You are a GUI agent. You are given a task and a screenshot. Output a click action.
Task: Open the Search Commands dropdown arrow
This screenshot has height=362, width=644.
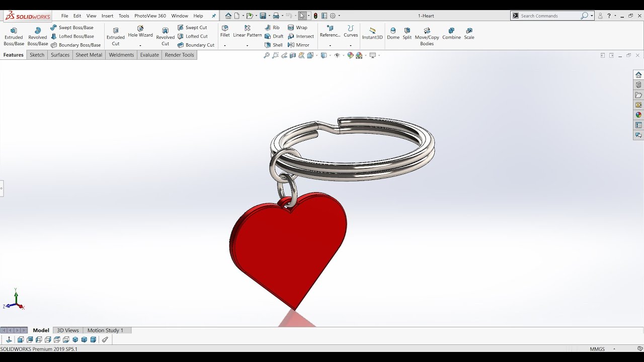(592, 16)
